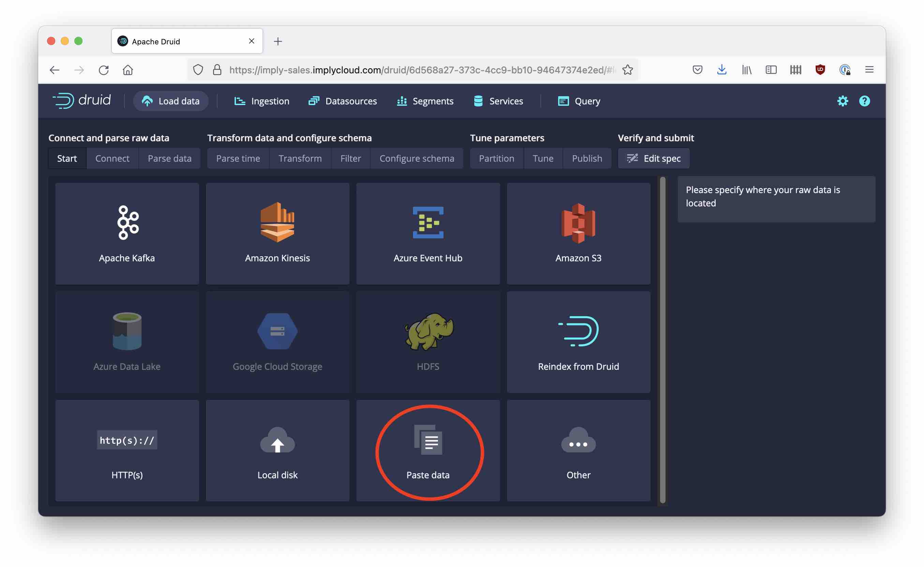Open the Datasources view

coord(342,101)
